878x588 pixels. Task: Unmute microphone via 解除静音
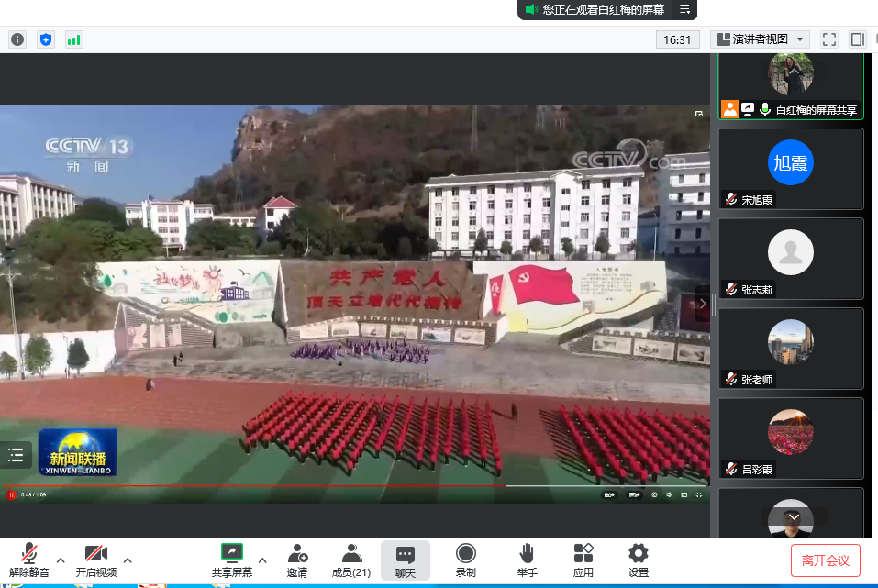pyautogui.click(x=29, y=560)
